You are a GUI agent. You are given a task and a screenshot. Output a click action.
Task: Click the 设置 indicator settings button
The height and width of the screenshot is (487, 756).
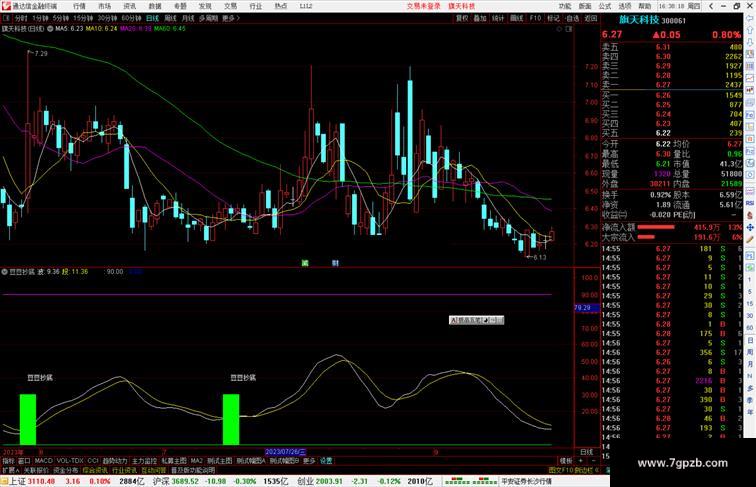(326, 461)
